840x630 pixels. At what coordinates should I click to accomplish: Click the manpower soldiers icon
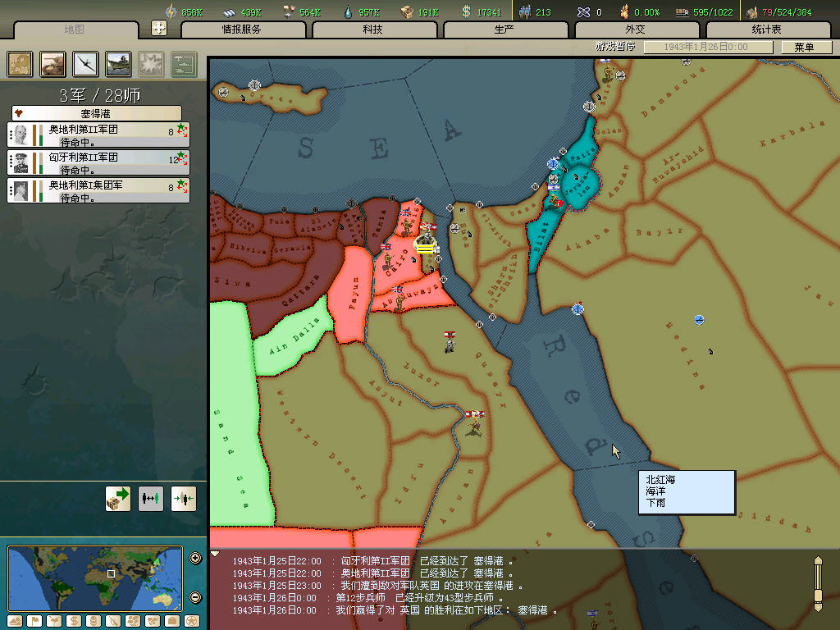[525, 11]
